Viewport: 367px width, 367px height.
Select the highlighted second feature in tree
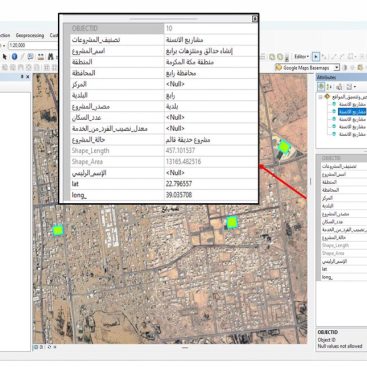coord(352,112)
